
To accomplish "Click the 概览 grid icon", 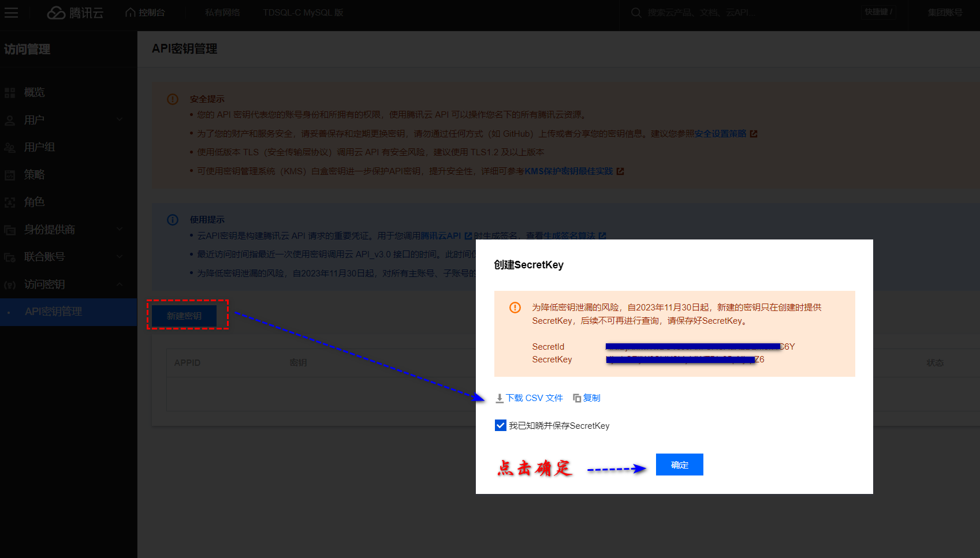I will coord(10,92).
